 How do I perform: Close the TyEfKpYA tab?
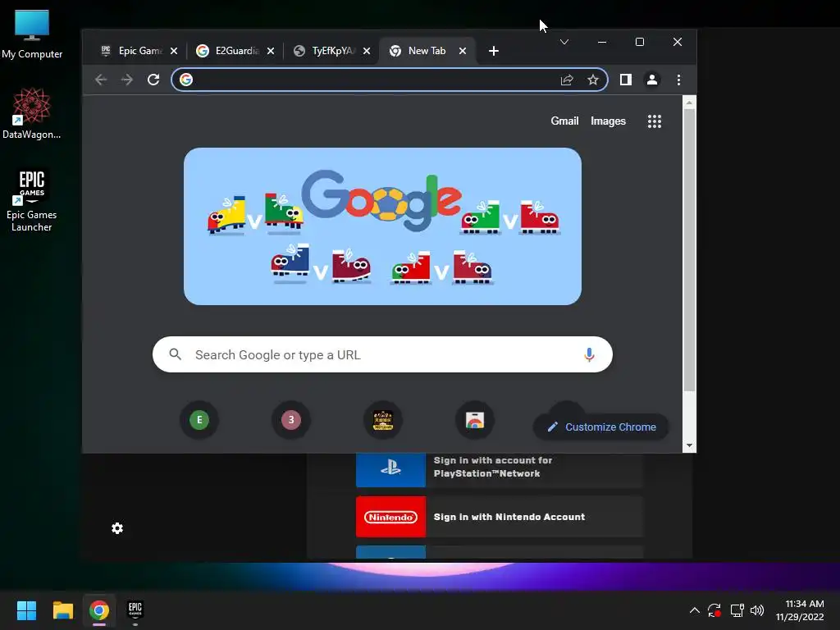click(367, 51)
